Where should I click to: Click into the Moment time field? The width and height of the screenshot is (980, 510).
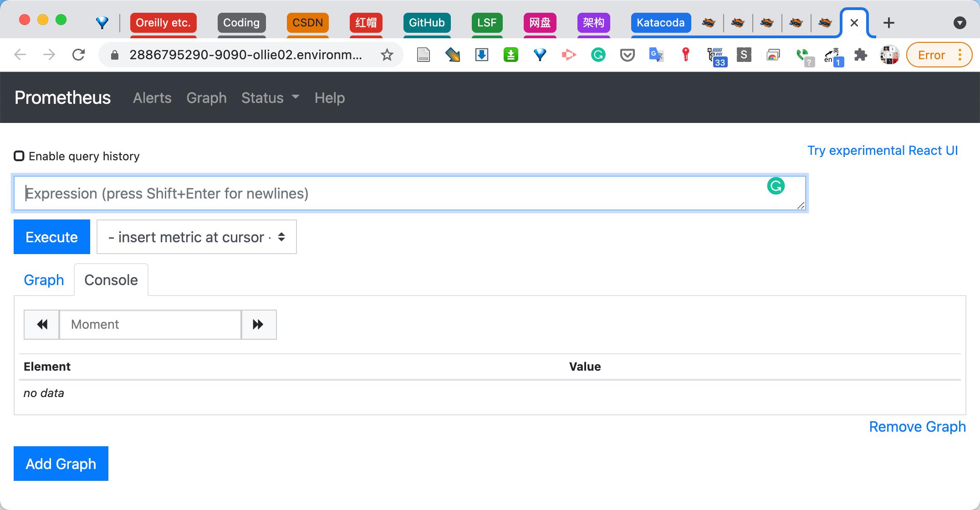tap(150, 324)
